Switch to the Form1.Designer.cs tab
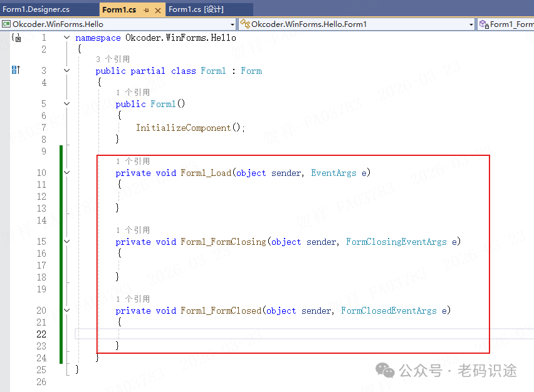Viewport: 534px width, 392px height. (x=36, y=9)
